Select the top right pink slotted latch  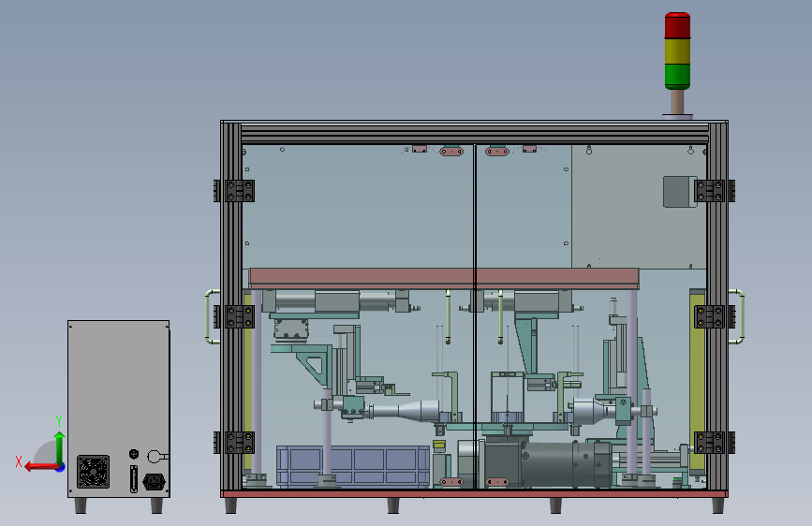[497, 152]
